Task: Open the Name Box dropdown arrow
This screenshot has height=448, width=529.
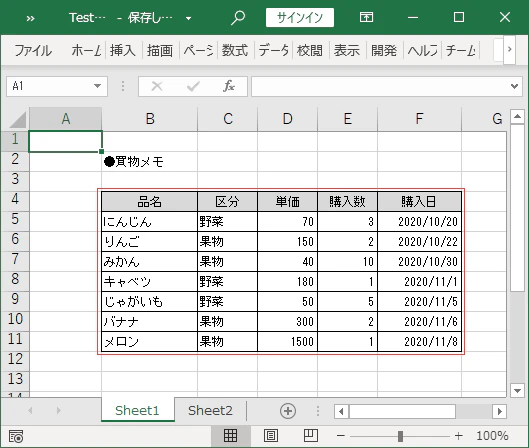Action: tap(98, 86)
